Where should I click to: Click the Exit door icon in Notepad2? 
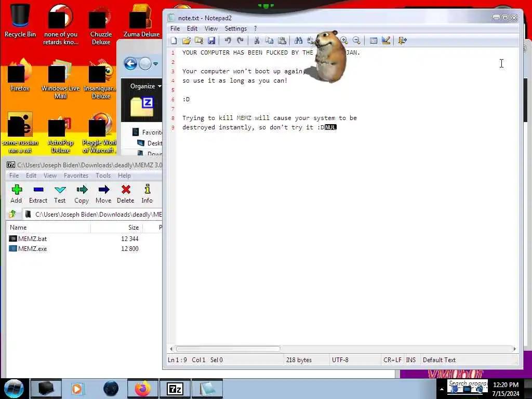pos(403,41)
